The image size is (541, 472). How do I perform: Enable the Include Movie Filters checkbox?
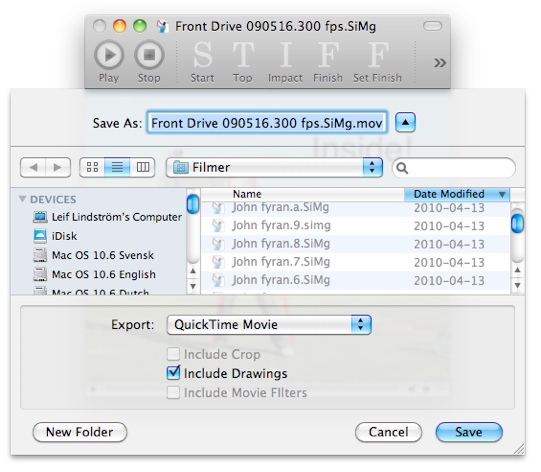click(173, 392)
